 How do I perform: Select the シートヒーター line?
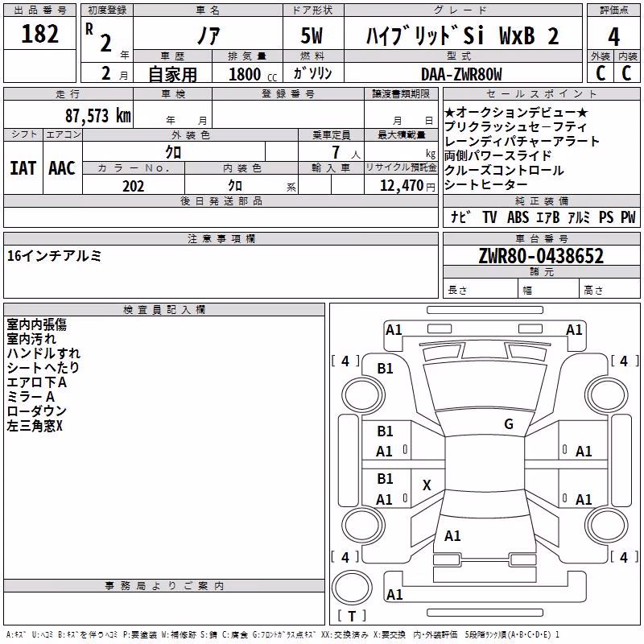(x=485, y=184)
